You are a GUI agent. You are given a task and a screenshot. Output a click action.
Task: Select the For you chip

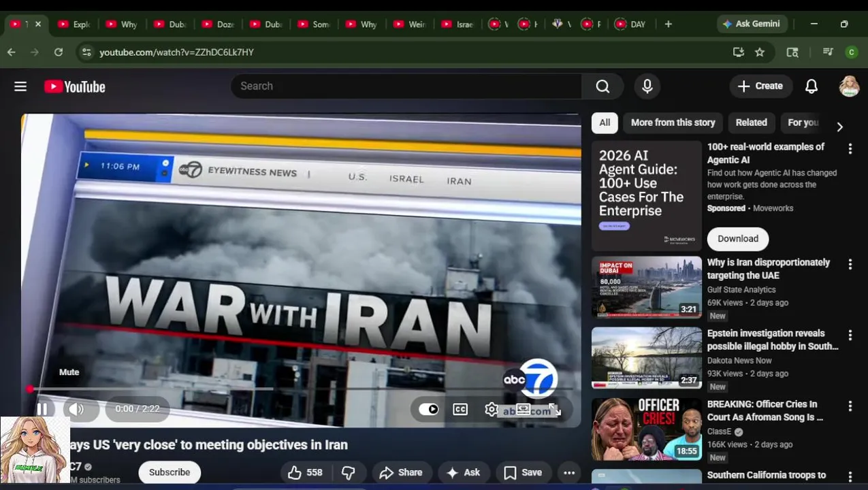[x=803, y=122]
